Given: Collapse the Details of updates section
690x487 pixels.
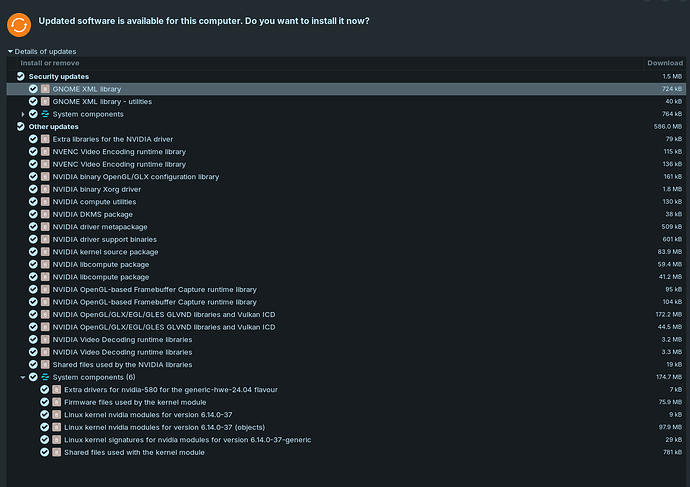Looking at the screenshot, I should point(10,51).
